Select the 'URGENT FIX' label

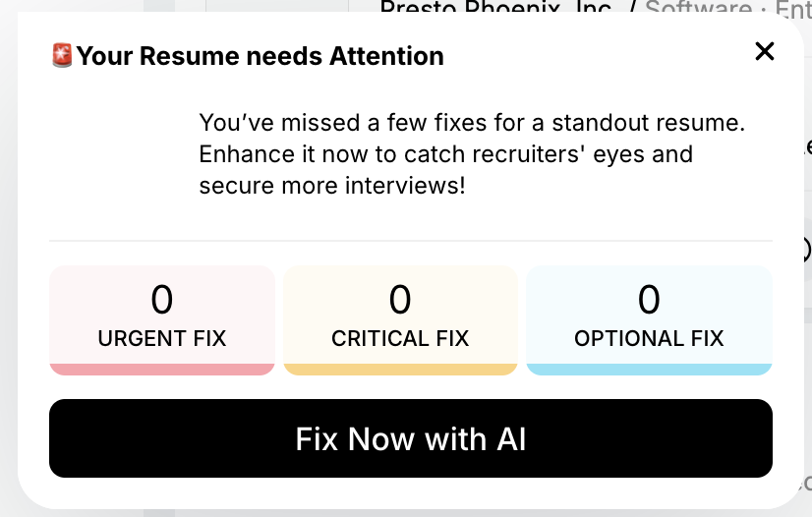coord(162,339)
